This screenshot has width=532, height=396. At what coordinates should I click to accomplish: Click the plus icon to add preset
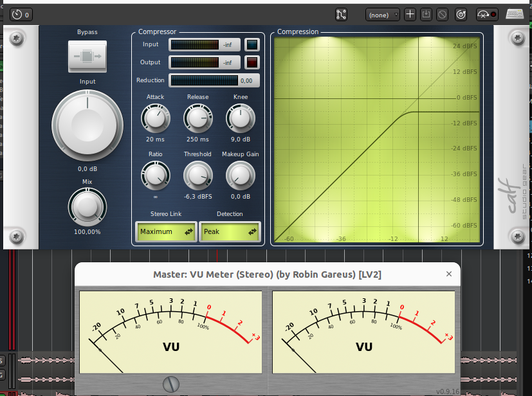(x=410, y=14)
